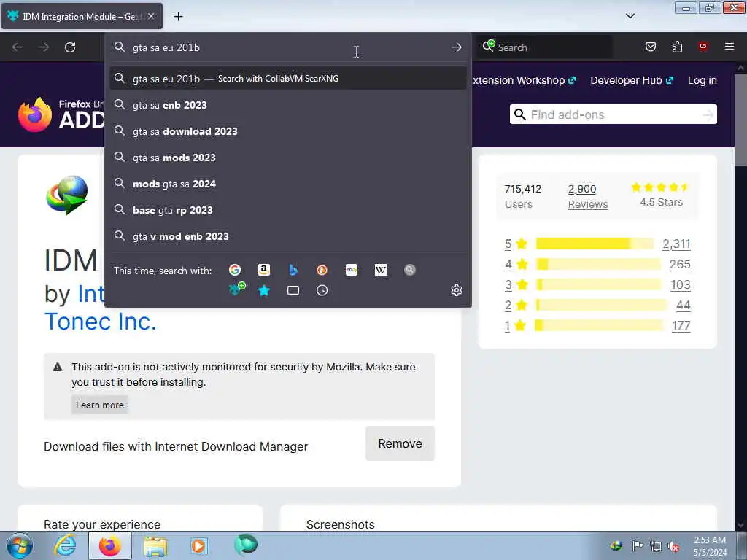Launch Internet Explorer from the taskbar
The width and height of the screenshot is (747, 560).
point(65,545)
